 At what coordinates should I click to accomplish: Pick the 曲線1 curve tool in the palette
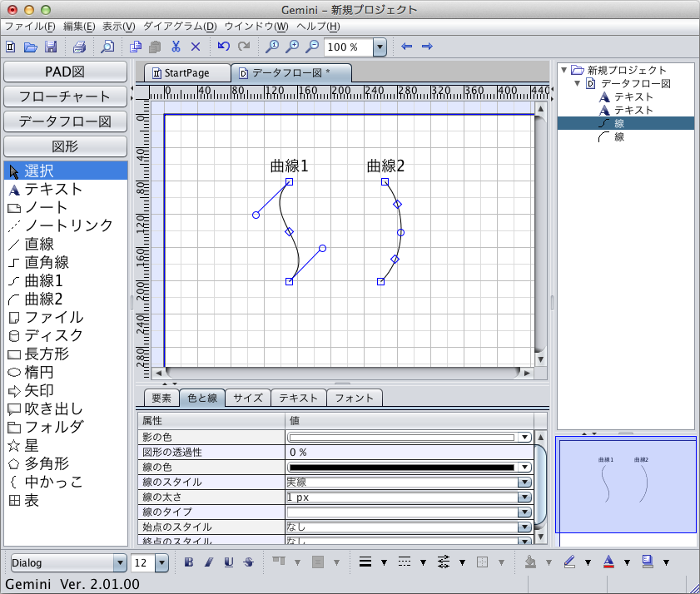pyautogui.click(x=66, y=280)
